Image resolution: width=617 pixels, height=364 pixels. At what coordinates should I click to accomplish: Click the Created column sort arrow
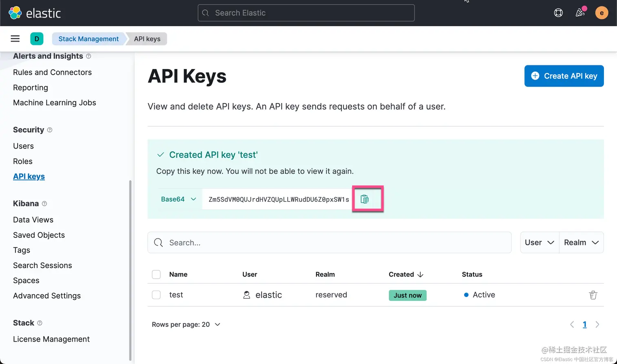click(420, 275)
